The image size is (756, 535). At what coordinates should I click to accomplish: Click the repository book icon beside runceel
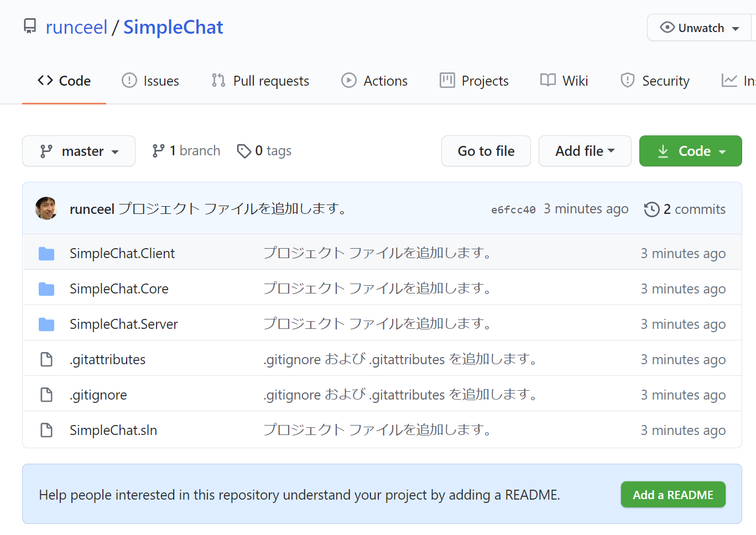click(x=30, y=26)
